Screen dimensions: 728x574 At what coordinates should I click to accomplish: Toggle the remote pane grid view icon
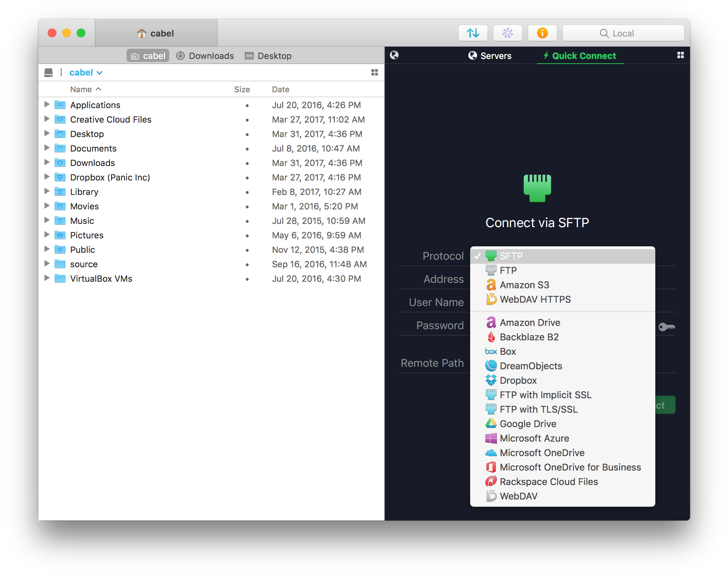tap(680, 55)
